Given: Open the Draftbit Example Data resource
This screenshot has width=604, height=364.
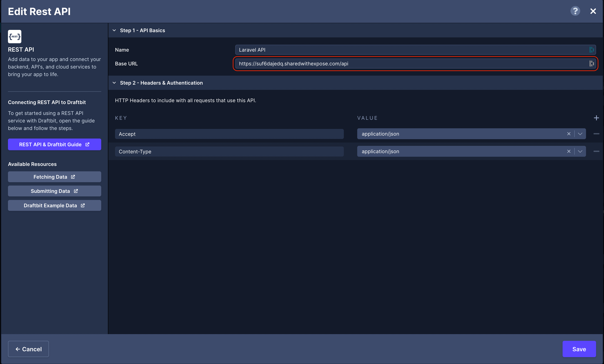Looking at the screenshot, I should pyautogui.click(x=54, y=206).
